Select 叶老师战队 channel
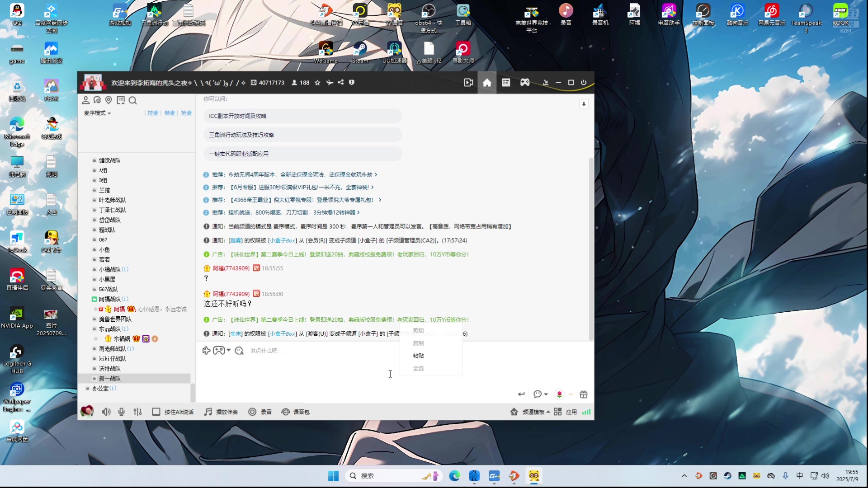The height and width of the screenshot is (488, 868). click(x=112, y=200)
